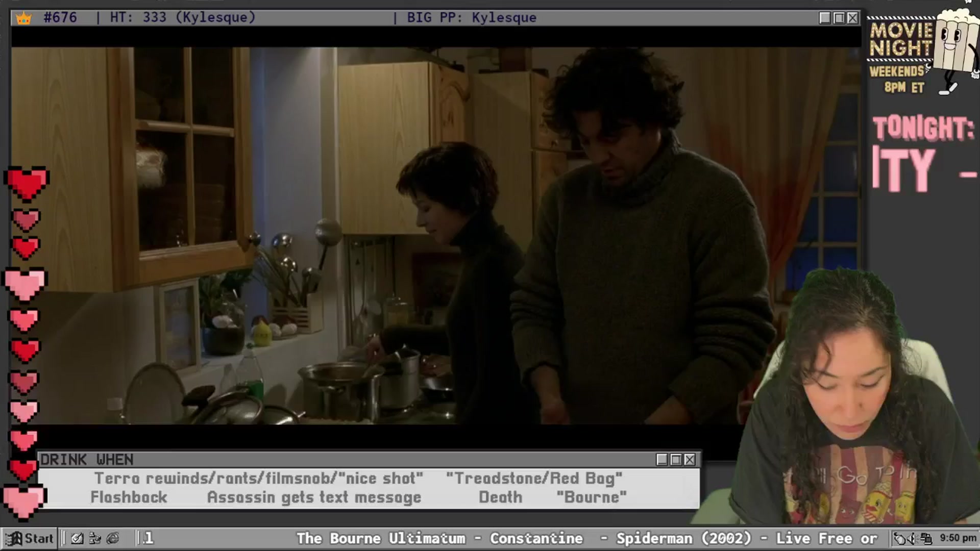This screenshot has height=551, width=980.
Task: Click the middle quick launch icon beside Internet Explorer
Action: coord(95,538)
